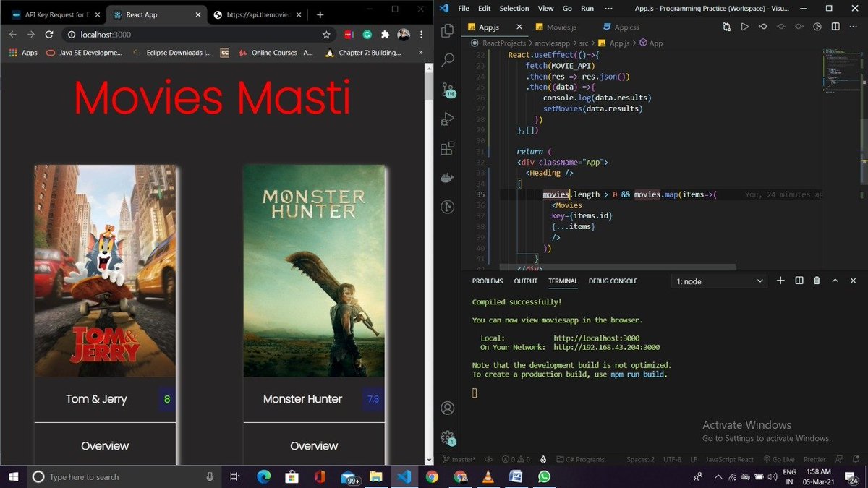The image size is (868, 488).
Task: Open the Selection menu in VS Code
Action: pyautogui.click(x=514, y=8)
